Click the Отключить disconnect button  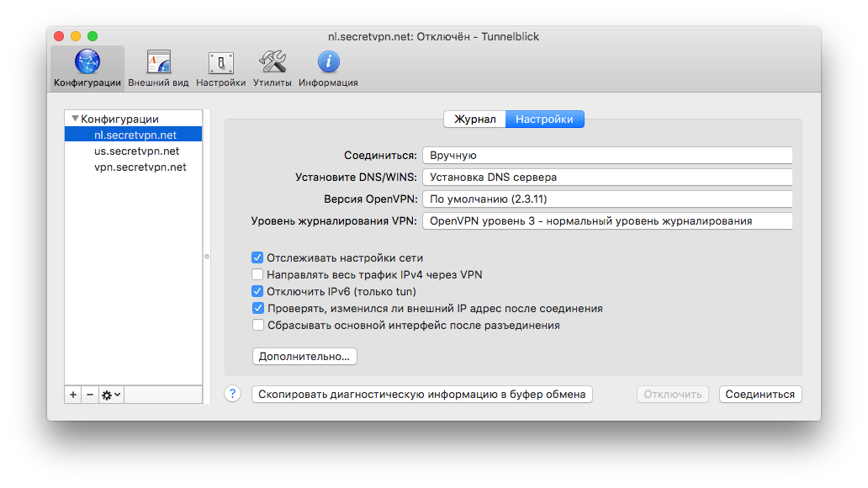point(673,395)
